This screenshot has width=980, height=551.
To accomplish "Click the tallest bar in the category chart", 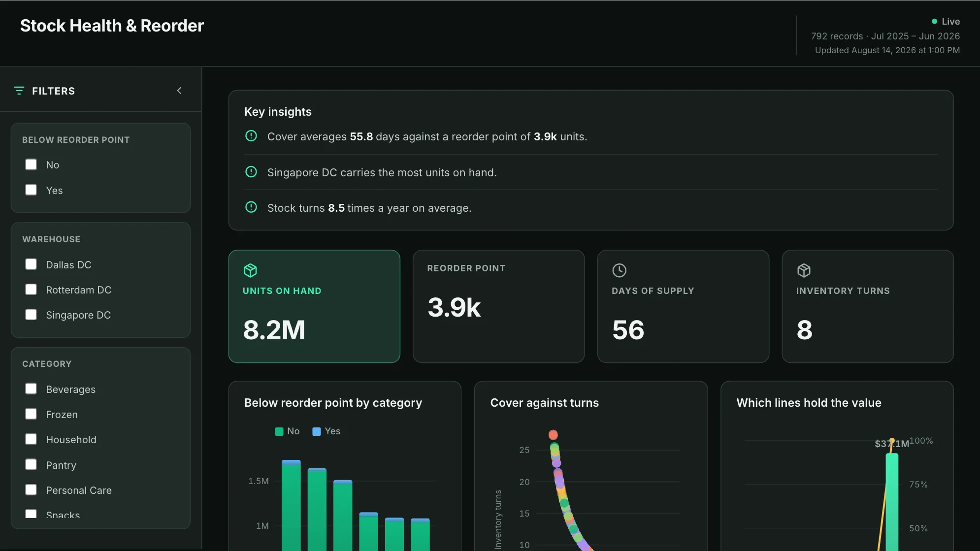I will [291, 506].
